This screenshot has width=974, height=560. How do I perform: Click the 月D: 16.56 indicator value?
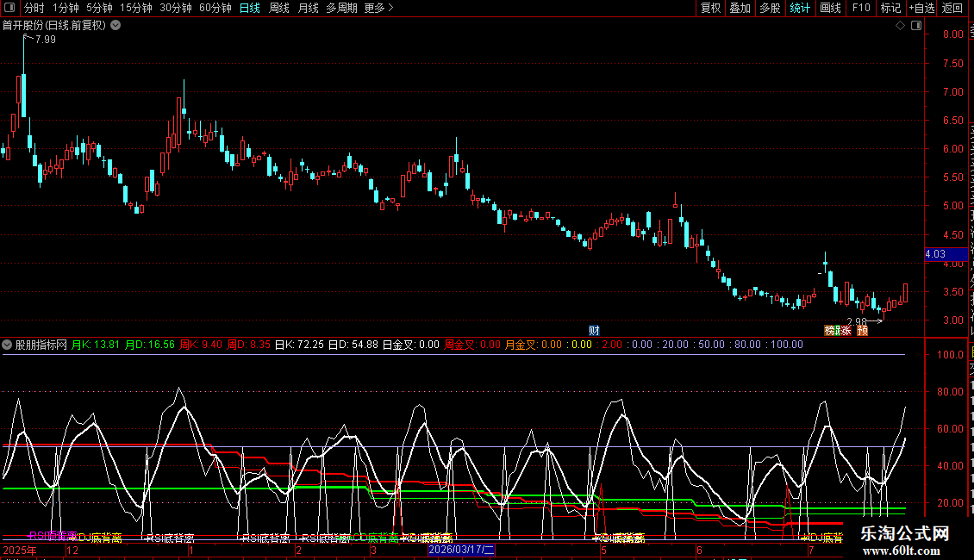point(150,345)
